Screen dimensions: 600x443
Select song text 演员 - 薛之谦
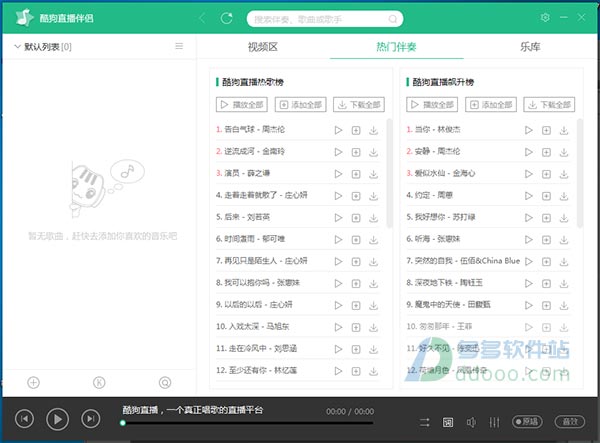(x=247, y=173)
